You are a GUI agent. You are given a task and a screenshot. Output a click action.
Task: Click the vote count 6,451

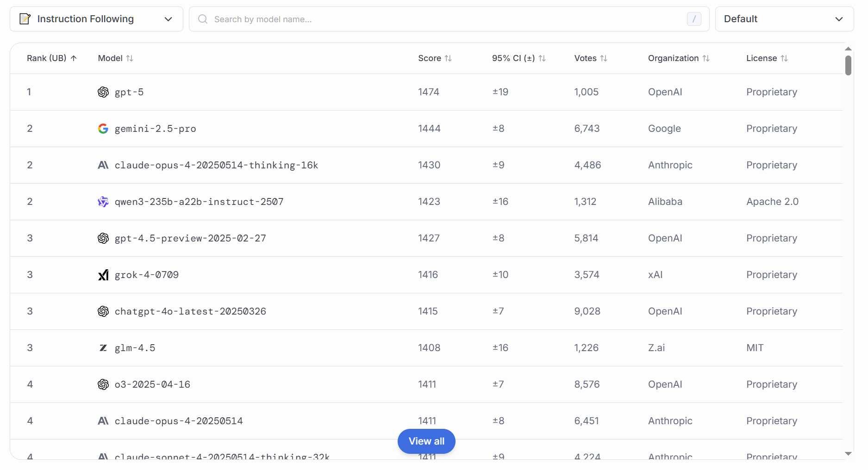click(587, 421)
